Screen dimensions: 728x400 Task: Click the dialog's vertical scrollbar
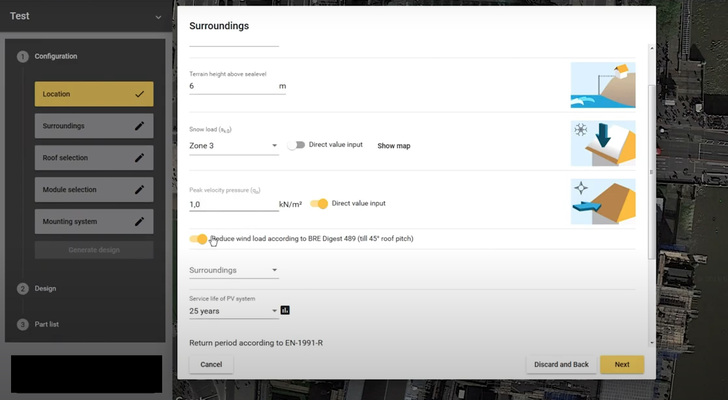tap(651, 170)
